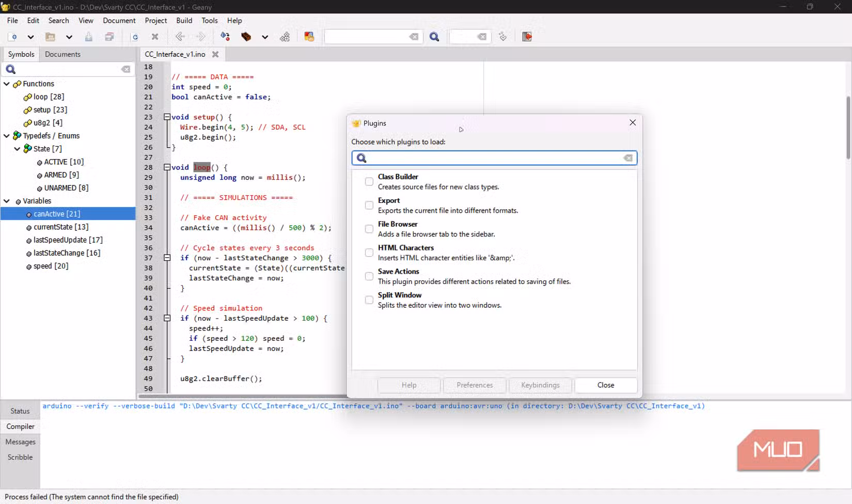The height and width of the screenshot is (504, 852).
Task: Click the Close button in Plugins dialog
Action: [x=606, y=385]
